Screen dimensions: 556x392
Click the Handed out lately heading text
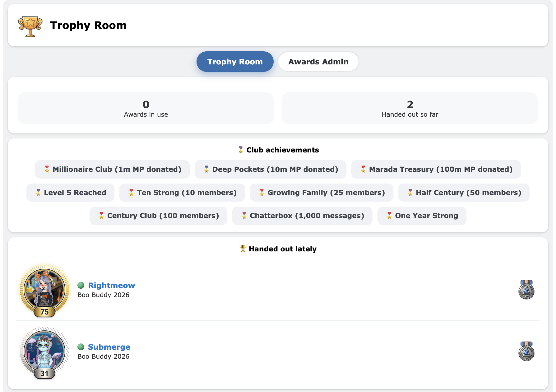tap(283, 249)
